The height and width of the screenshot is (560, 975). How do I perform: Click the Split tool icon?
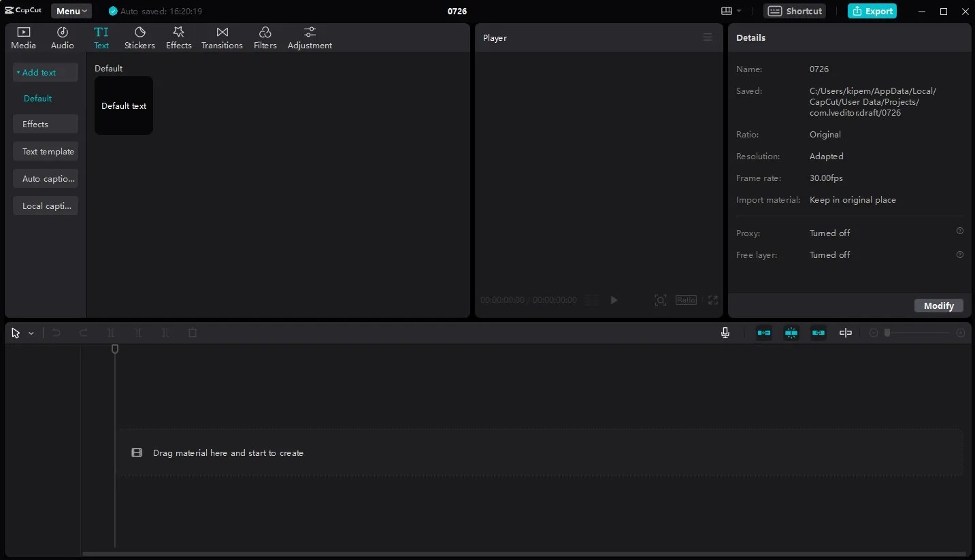tap(111, 333)
